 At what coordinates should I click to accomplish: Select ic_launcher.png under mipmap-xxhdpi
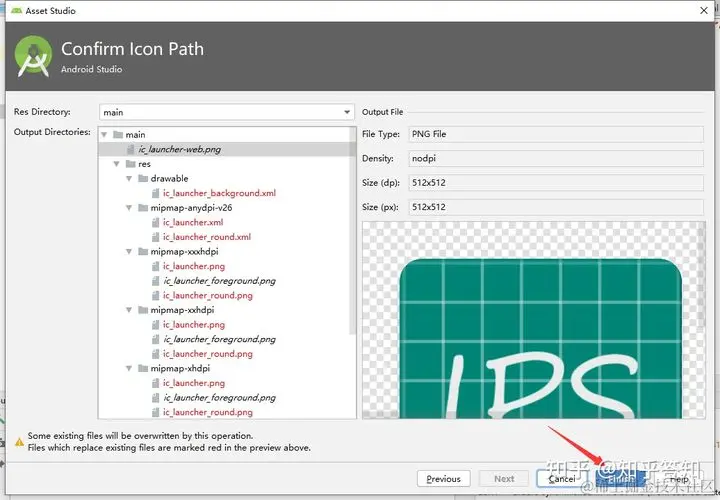tap(194, 325)
